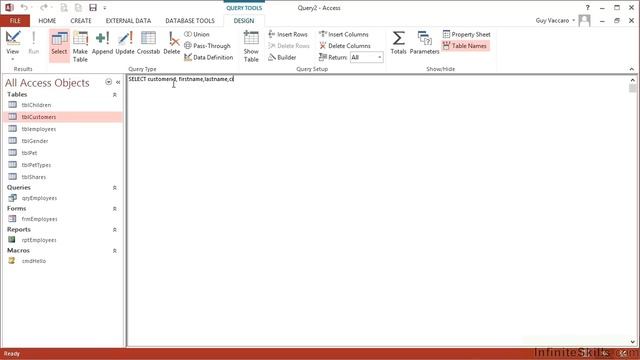Select the tblShares table
640x360 pixels.
(x=62, y=177)
